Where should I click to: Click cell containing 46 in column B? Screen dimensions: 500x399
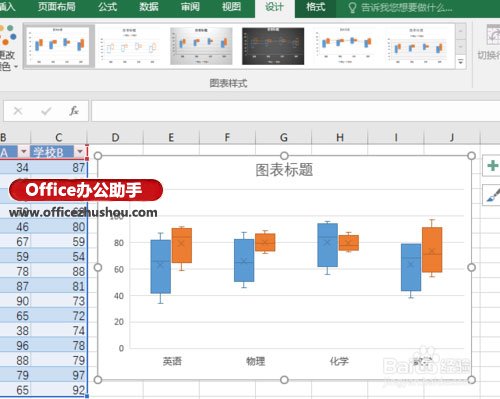(15, 227)
